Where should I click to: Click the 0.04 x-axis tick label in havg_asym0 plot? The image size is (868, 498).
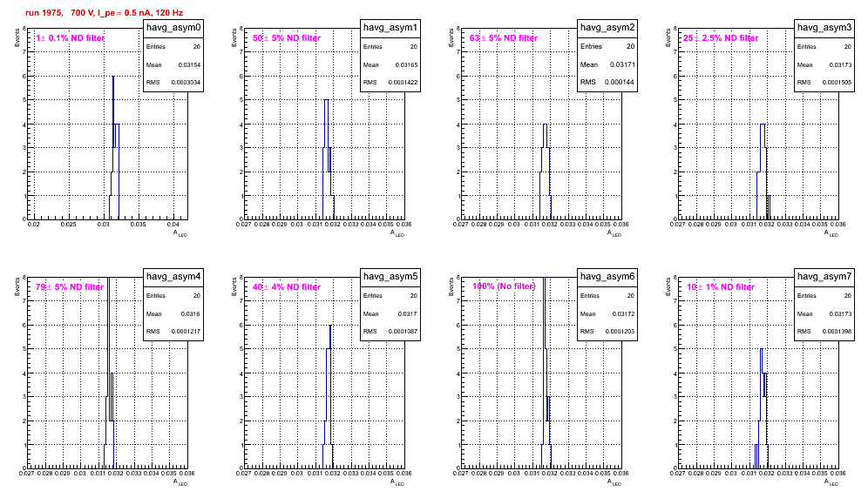173,225
